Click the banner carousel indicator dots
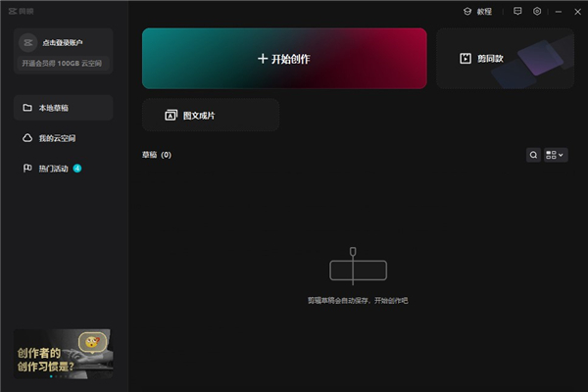Image resolution: width=588 pixels, height=392 pixels. (59, 376)
